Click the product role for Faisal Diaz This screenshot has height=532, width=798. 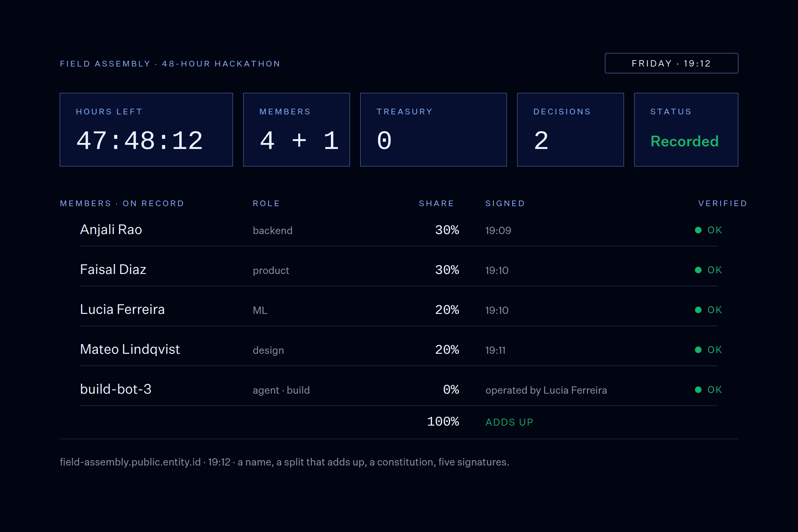click(271, 271)
